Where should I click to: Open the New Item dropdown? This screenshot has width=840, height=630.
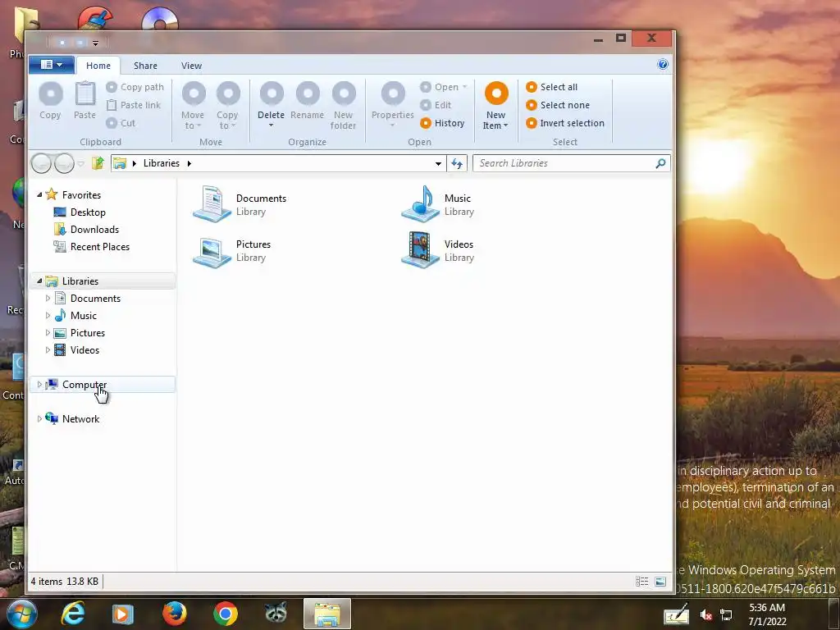pyautogui.click(x=496, y=106)
